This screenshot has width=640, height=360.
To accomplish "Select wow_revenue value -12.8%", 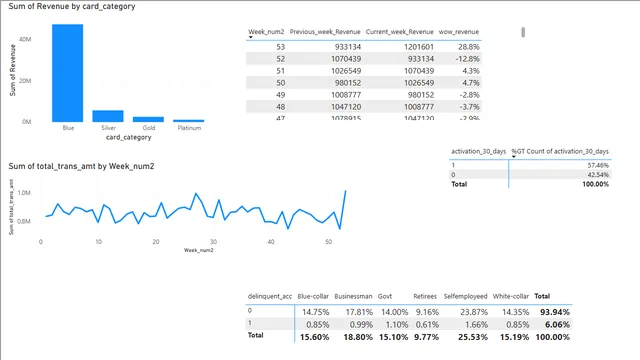I will [467, 59].
